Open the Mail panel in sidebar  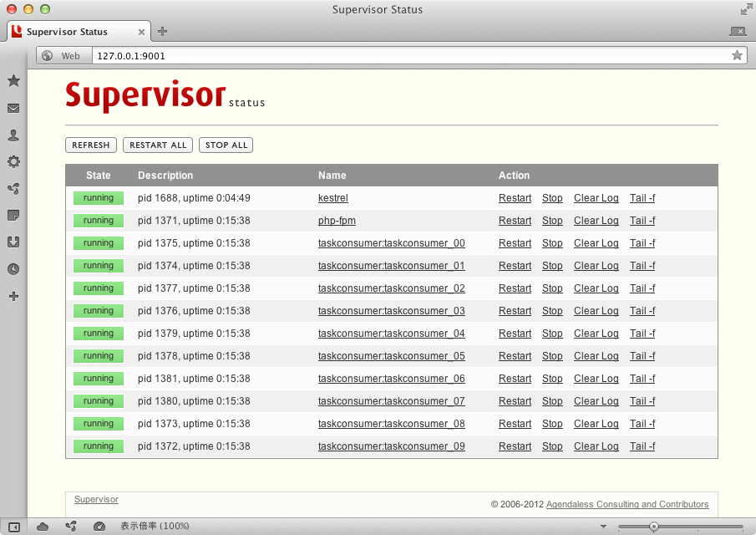[13, 108]
